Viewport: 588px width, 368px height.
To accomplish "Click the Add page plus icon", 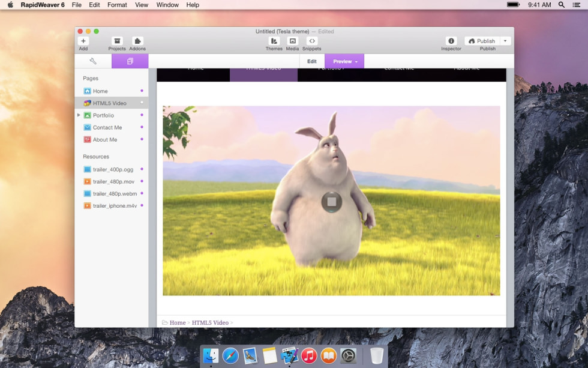I will click(83, 41).
